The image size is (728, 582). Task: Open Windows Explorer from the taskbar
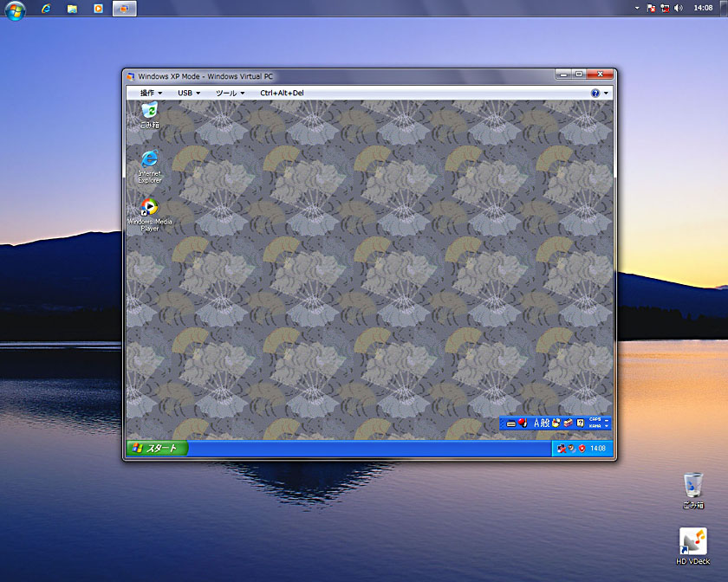[72, 9]
